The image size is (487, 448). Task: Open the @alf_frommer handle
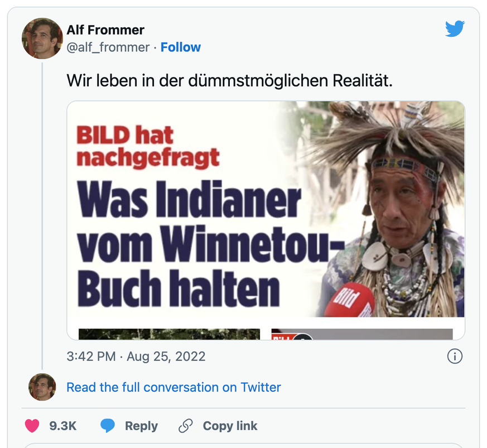coord(108,47)
